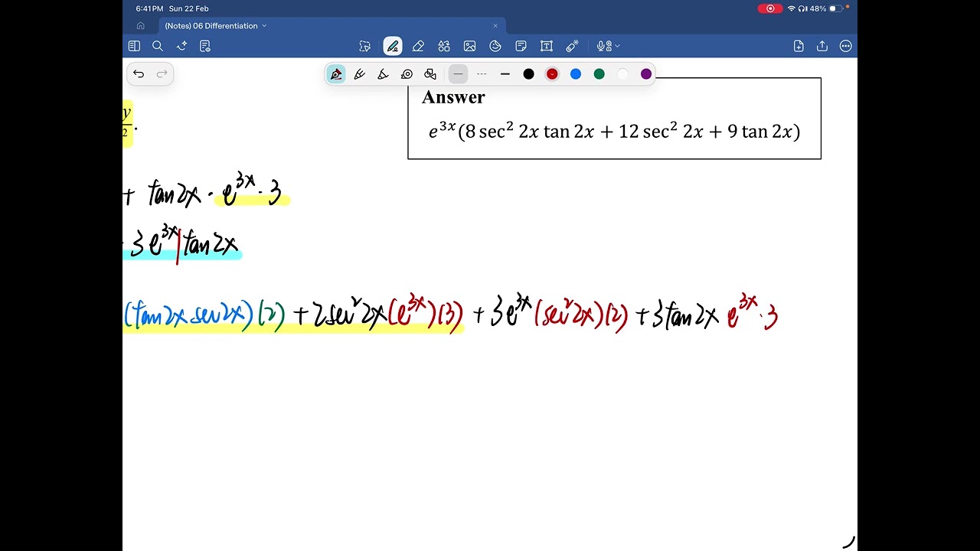Choose the brush pen style

pos(384,74)
